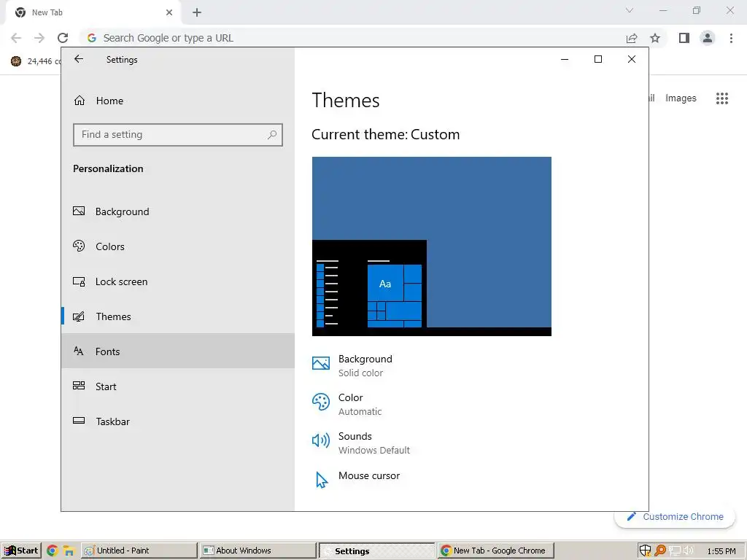Change theme Color Automatic option

[347, 404]
